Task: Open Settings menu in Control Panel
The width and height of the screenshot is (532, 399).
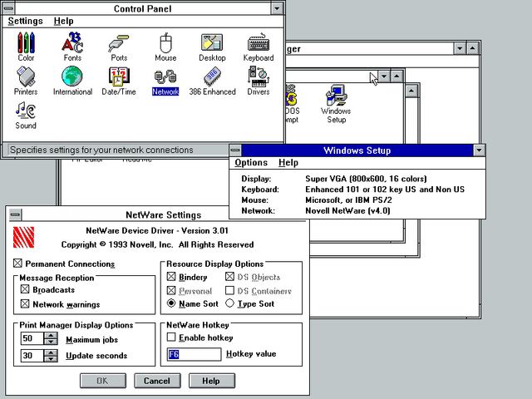Action: tap(26, 21)
